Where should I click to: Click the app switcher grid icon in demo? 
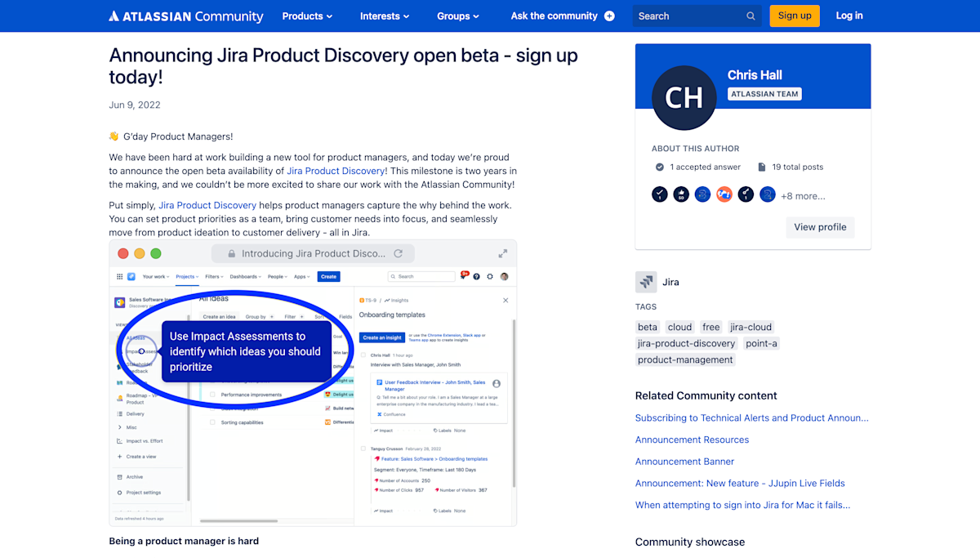pos(120,276)
